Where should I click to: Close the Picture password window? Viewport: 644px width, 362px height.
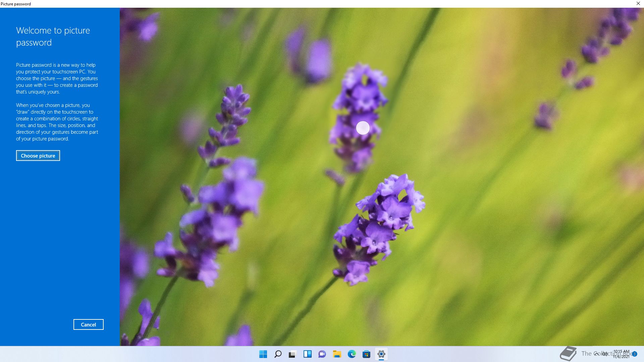pos(638,4)
